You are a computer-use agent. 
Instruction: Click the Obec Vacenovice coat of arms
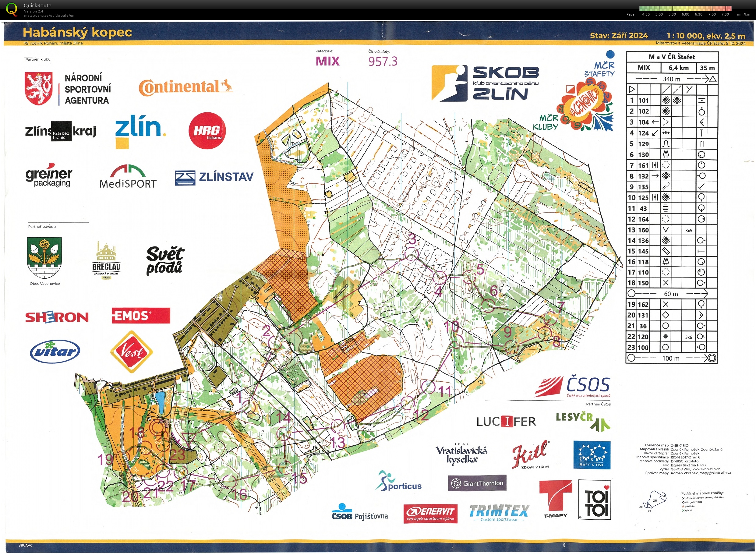click(x=44, y=258)
